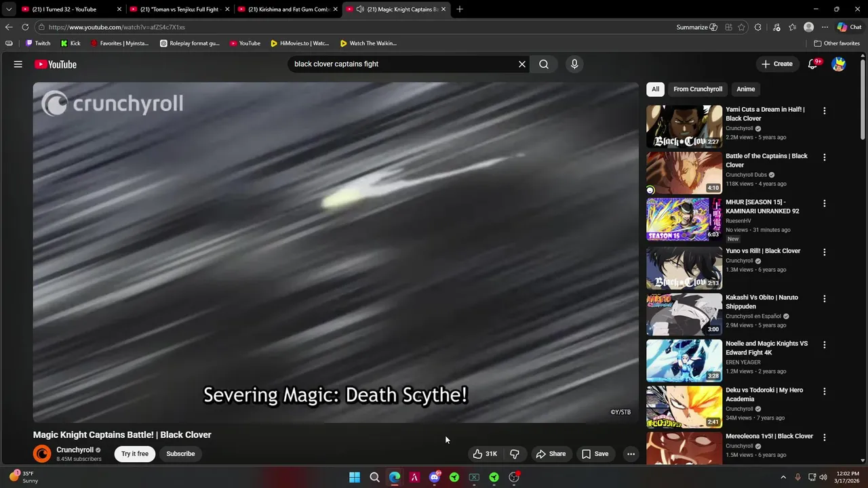Open Copilot Chat button
The width and height of the screenshot is (868, 488).
[x=849, y=27]
